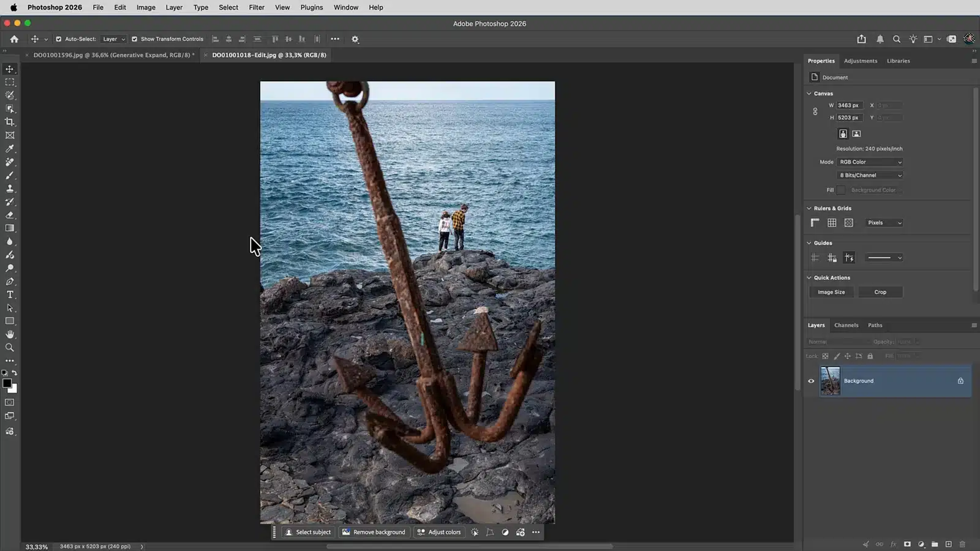980x551 pixels.
Task: Open the search icon in options bar
Action: pyautogui.click(x=897, y=39)
